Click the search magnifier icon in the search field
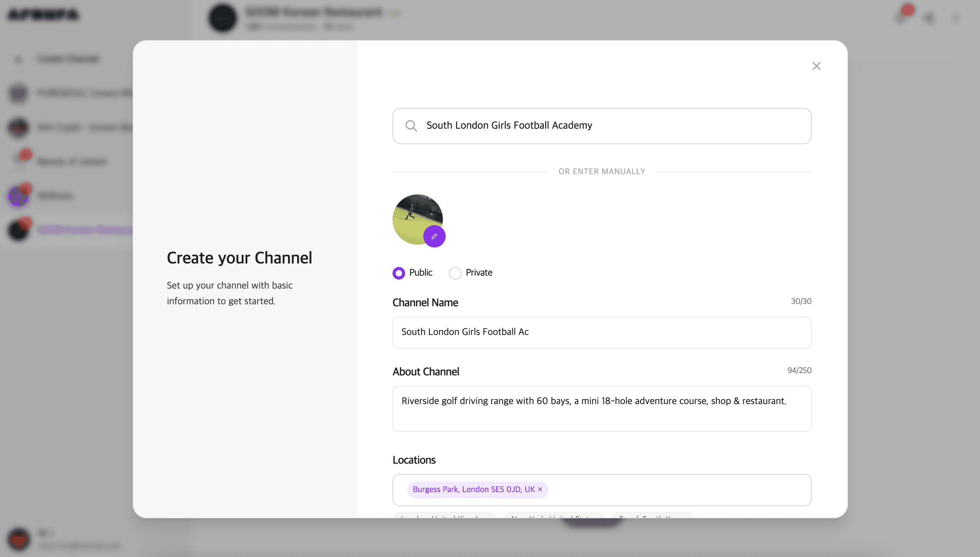The height and width of the screenshot is (557, 980). coord(411,126)
